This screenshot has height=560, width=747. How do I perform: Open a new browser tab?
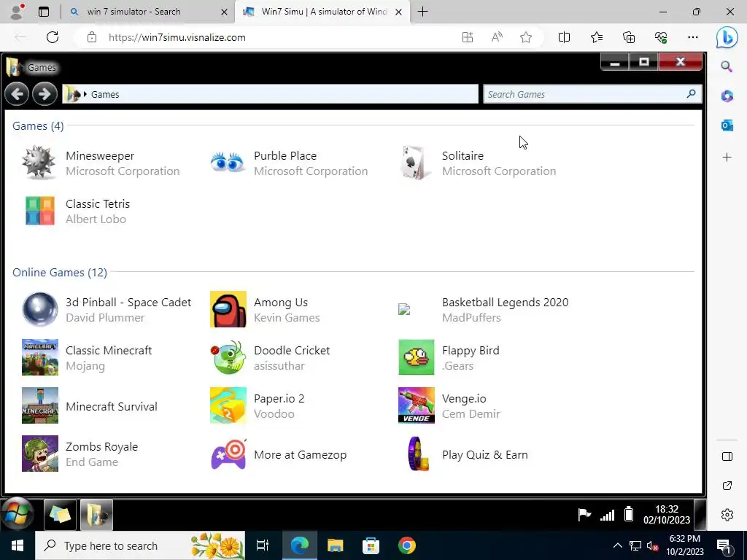click(422, 12)
